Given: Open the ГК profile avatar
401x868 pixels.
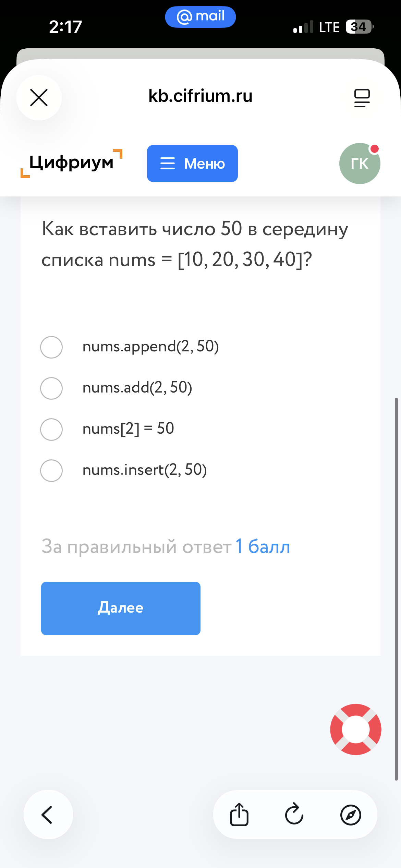Looking at the screenshot, I should coord(360,164).
